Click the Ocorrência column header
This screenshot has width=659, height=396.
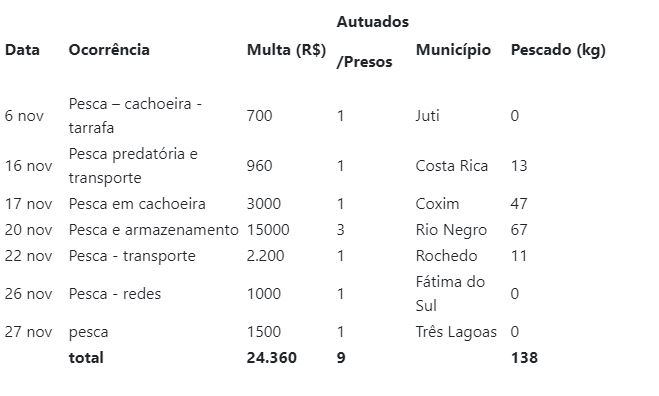coord(109,50)
